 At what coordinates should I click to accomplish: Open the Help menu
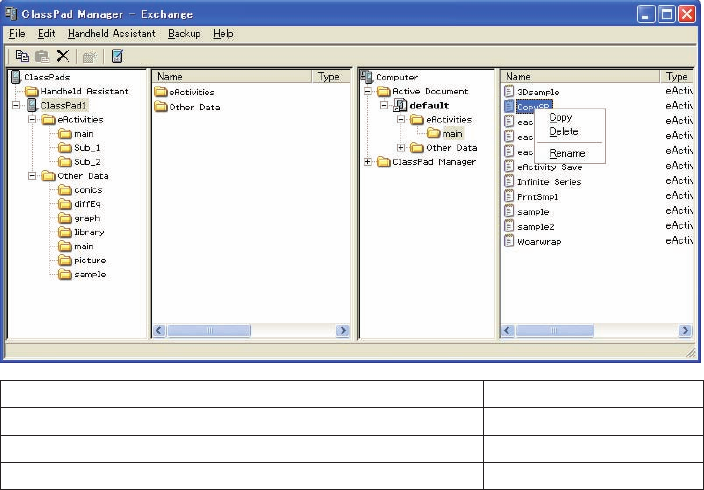(x=223, y=34)
